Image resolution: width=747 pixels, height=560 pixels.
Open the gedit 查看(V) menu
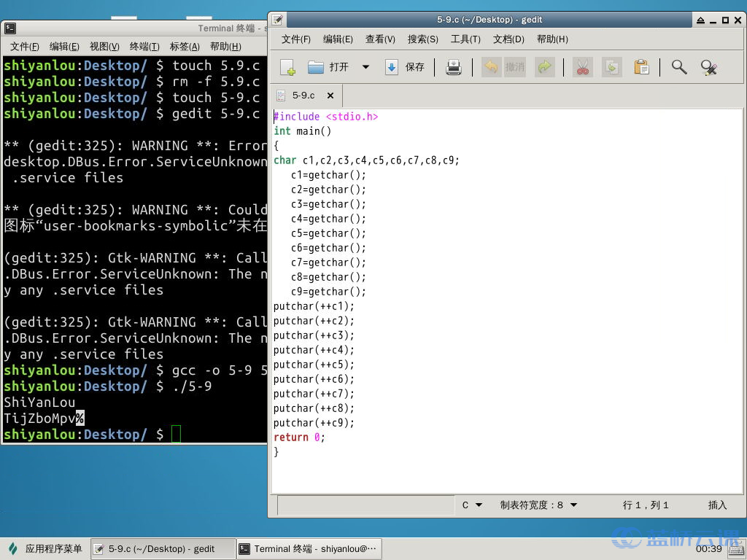point(380,39)
